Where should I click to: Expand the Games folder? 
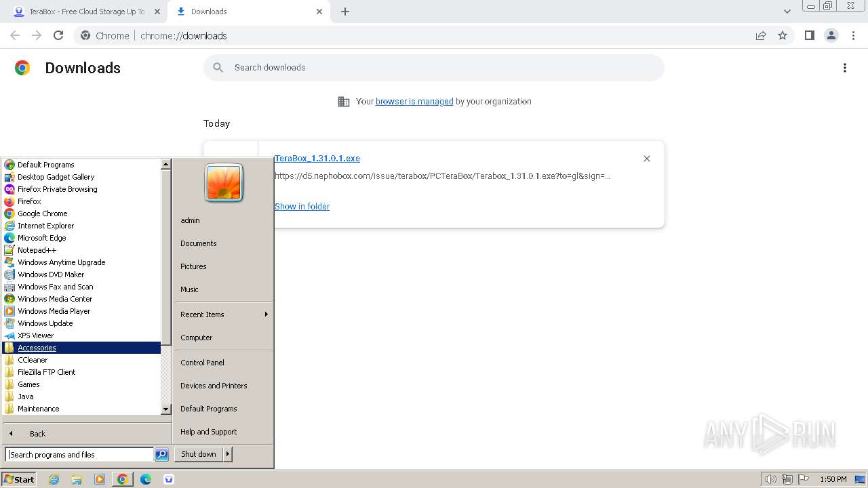(x=81, y=384)
